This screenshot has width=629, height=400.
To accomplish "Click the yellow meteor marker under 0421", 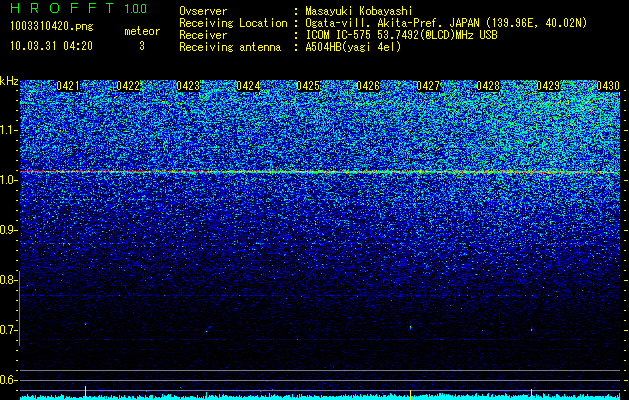I will click(x=85, y=393).
